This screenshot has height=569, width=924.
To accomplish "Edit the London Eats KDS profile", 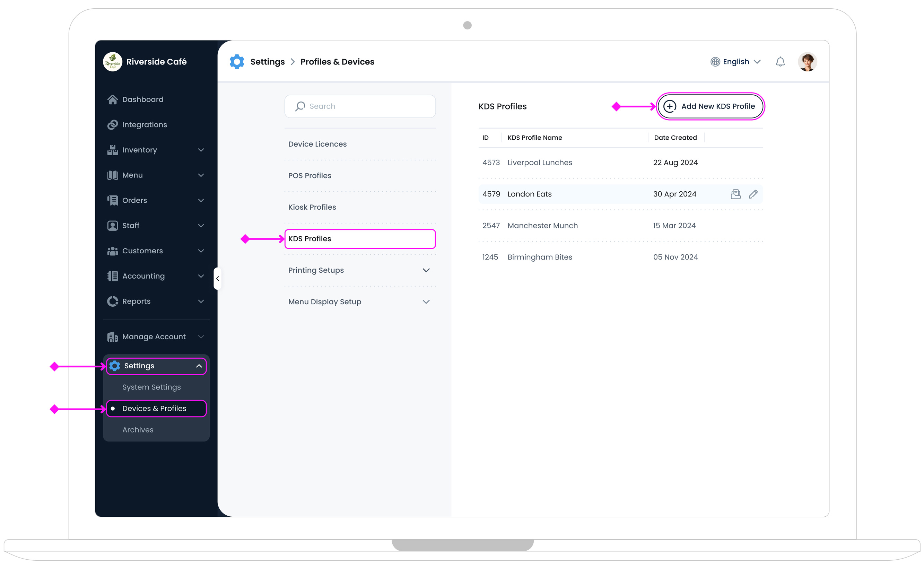I will tap(754, 194).
